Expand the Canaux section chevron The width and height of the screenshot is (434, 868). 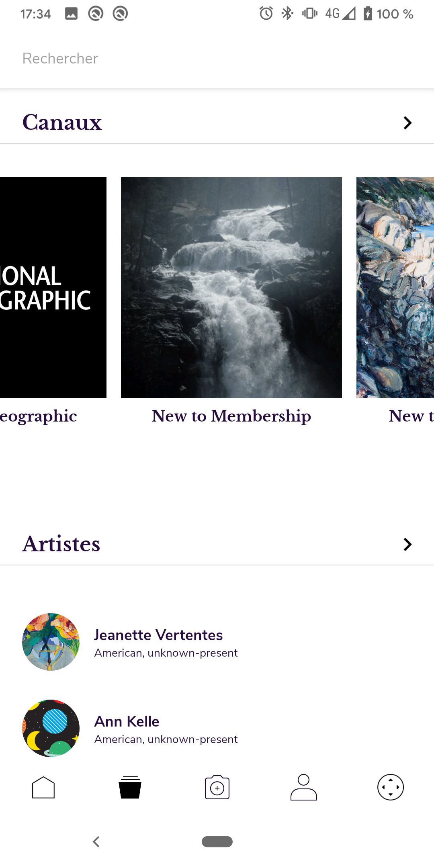pos(407,123)
